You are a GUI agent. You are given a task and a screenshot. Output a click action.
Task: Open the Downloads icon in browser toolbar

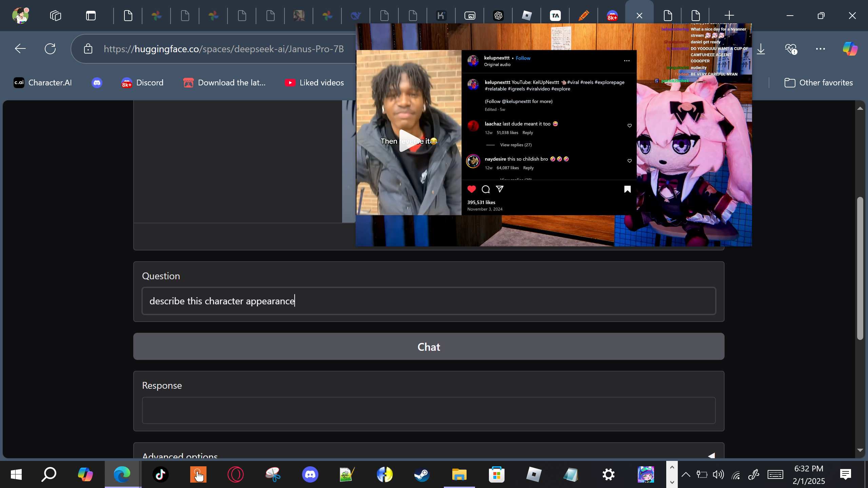click(761, 49)
